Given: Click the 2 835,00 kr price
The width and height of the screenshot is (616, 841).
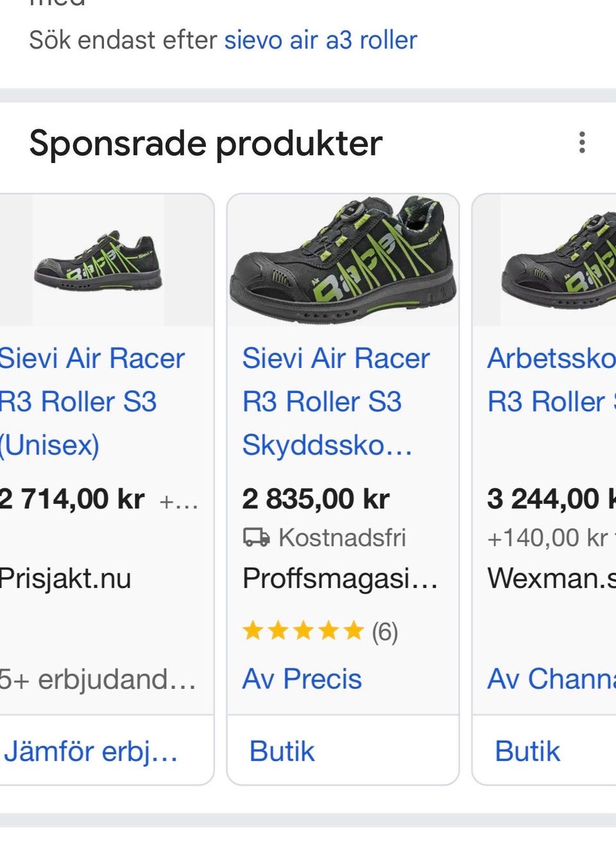Looking at the screenshot, I should click(316, 499).
